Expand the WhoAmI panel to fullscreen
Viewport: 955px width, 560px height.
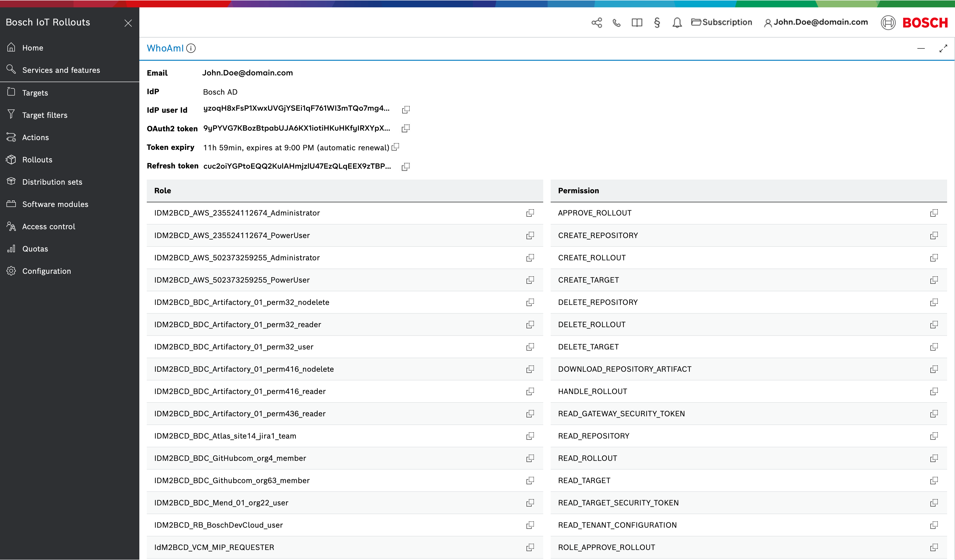pyautogui.click(x=943, y=48)
